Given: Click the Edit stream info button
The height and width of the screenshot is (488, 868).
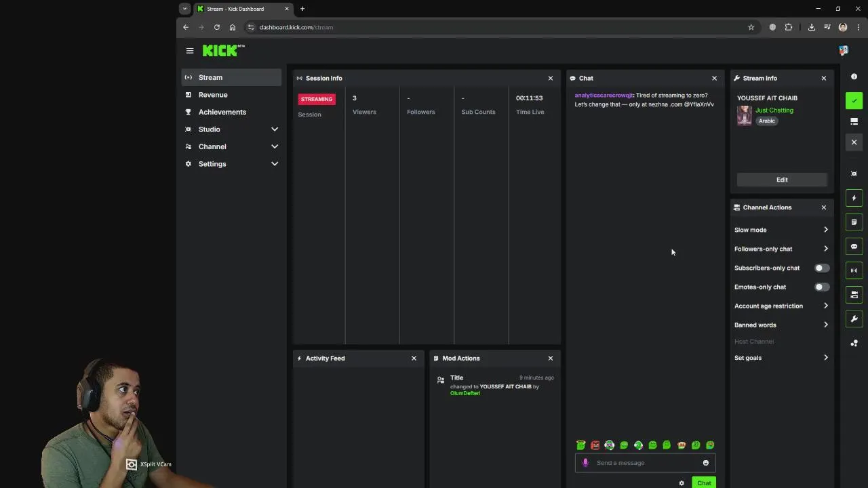Looking at the screenshot, I should point(782,180).
